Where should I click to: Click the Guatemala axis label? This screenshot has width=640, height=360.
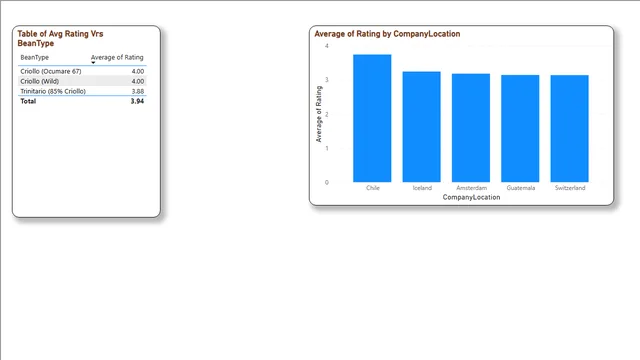521,188
